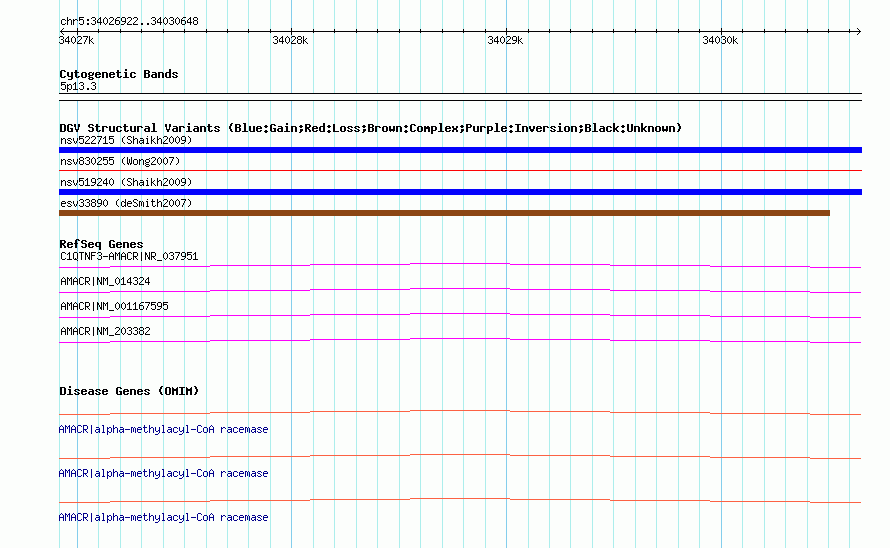Image resolution: width=890 pixels, height=548 pixels.
Task: Select the DGV Structural Variants track title
Action: pyautogui.click(x=370, y=128)
